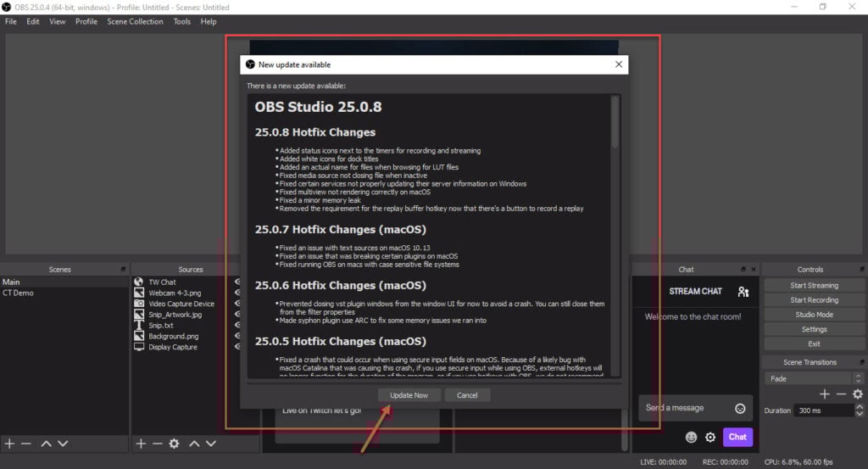This screenshot has height=469, width=868.
Task: Click the Webcam 4-3.png image icon
Action: (138, 293)
